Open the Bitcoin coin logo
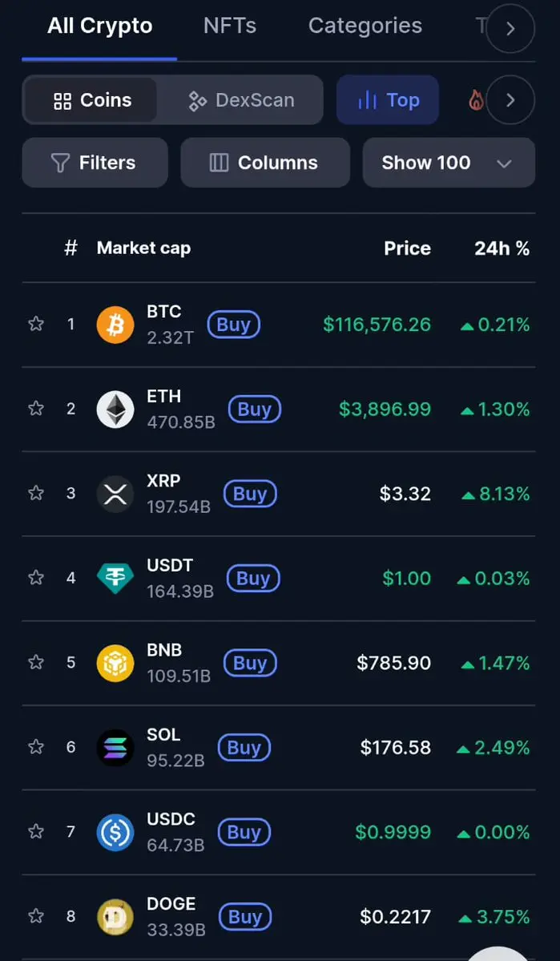Image resolution: width=560 pixels, height=961 pixels. click(115, 325)
